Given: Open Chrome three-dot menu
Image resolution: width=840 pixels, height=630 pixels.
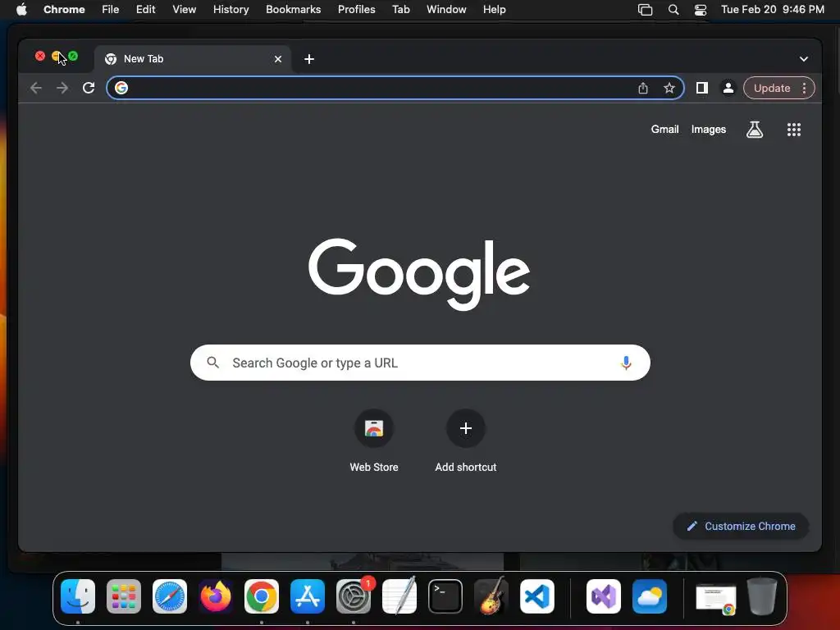Looking at the screenshot, I should [x=804, y=89].
